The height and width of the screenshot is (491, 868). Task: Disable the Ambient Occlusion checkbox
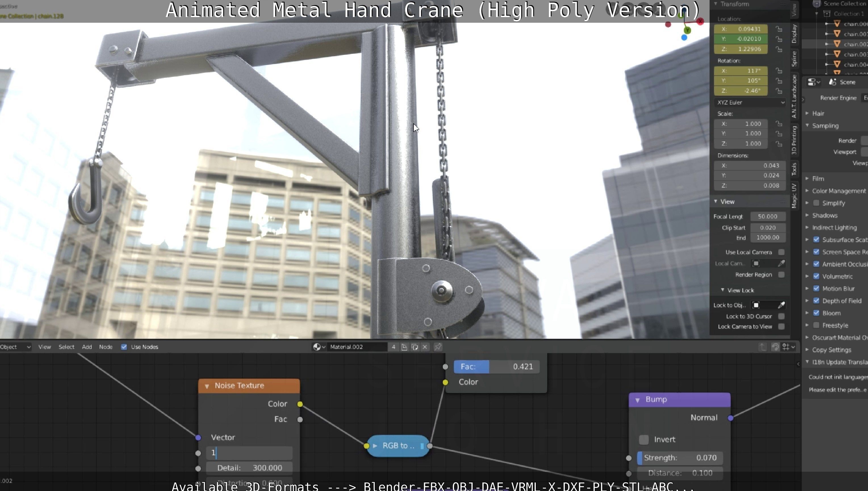(816, 264)
